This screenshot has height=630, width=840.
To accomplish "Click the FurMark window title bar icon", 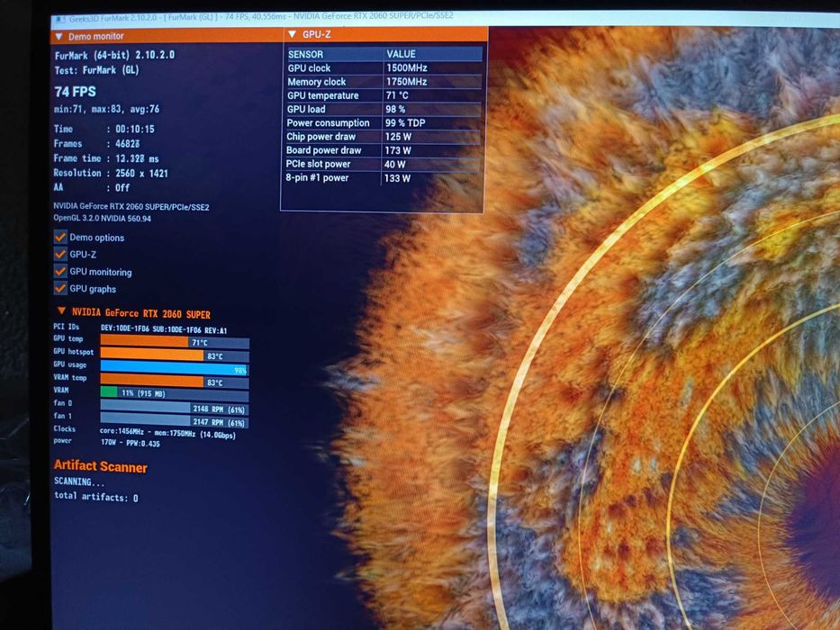I will click(59, 19).
